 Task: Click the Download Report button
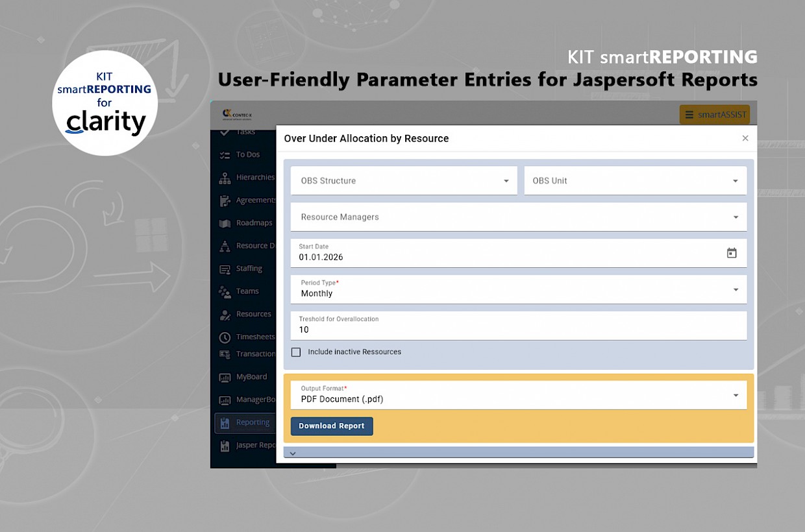pos(332,426)
